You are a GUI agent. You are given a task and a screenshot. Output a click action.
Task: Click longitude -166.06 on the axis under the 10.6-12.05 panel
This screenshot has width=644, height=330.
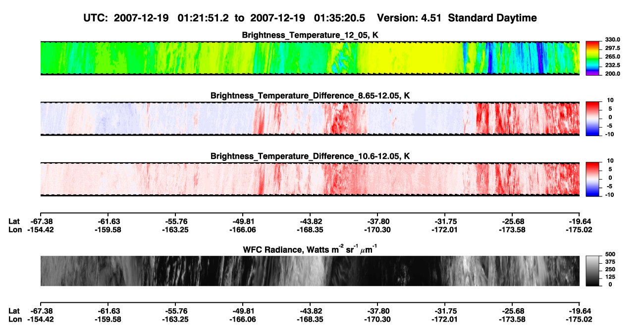pyautogui.click(x=243, y=230)
